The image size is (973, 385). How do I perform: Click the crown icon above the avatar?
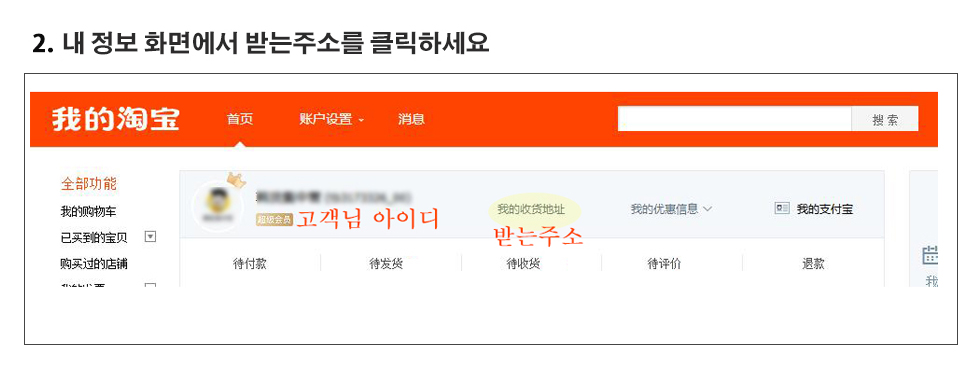236,180
